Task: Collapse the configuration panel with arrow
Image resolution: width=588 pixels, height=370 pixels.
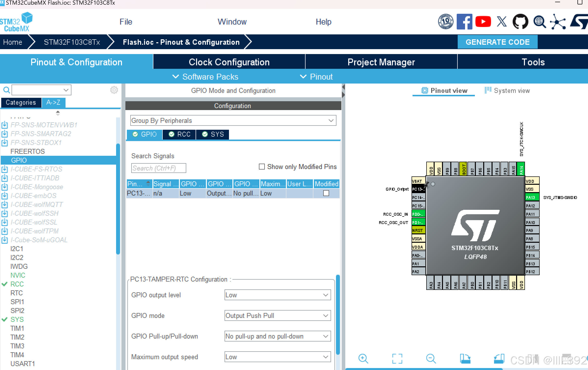Action: (x=343, y=87)
